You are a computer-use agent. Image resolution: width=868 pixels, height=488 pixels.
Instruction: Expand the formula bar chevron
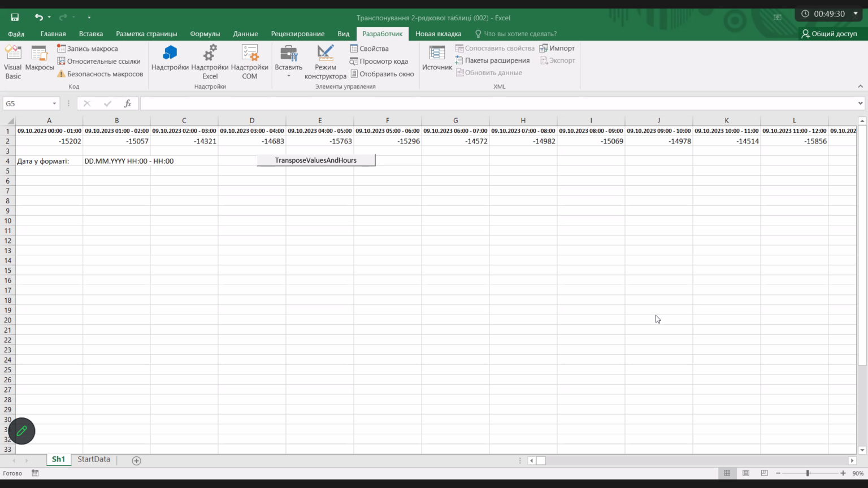pos(861,103)
